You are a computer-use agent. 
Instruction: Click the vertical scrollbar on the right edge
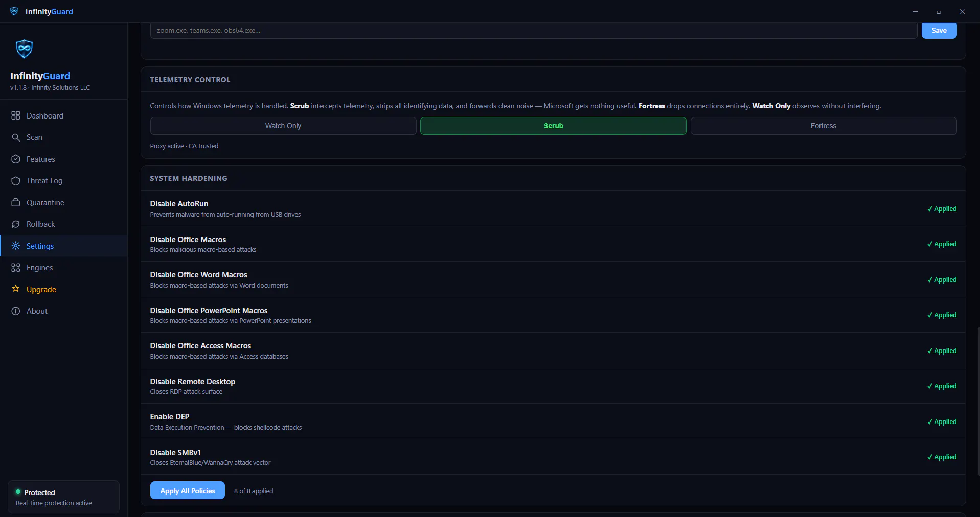click(x=978, y=401)
